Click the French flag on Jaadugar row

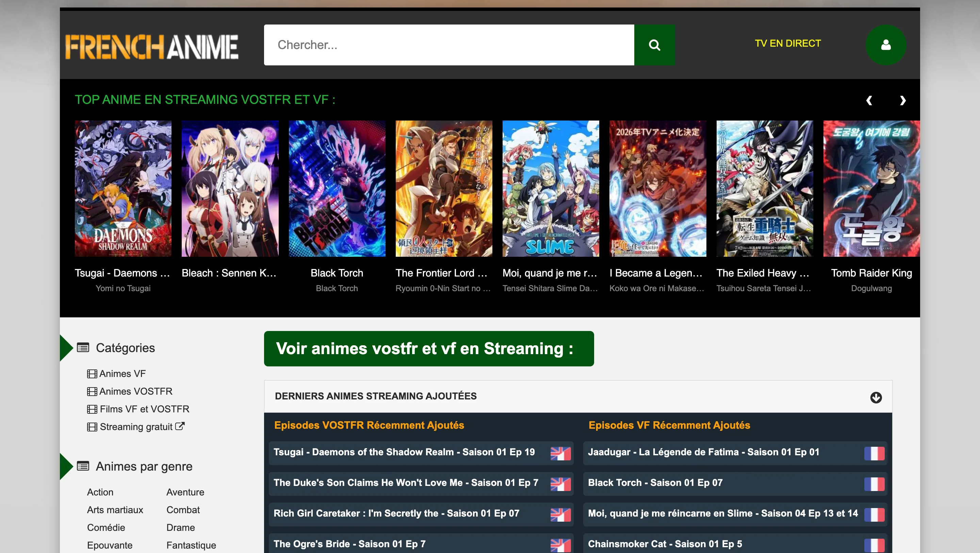point(874,453)
